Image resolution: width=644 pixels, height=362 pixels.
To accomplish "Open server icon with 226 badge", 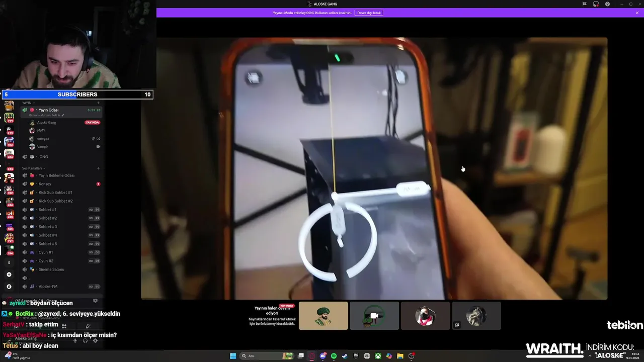I will click(9, 153).
